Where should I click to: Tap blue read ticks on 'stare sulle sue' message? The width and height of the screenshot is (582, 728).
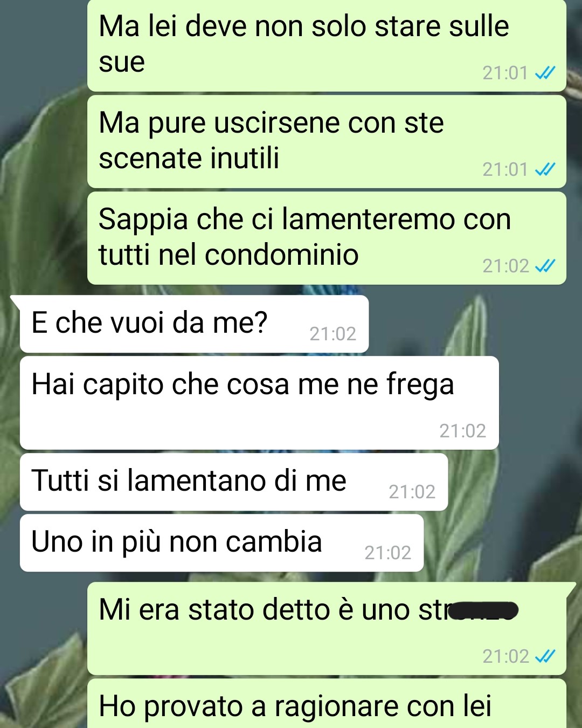545,73
